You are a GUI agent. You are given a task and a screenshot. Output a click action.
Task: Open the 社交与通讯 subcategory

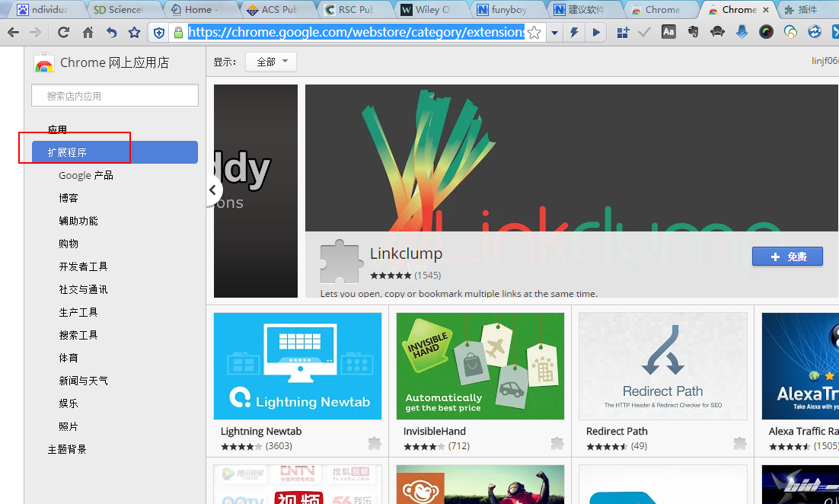coord(83,289)
